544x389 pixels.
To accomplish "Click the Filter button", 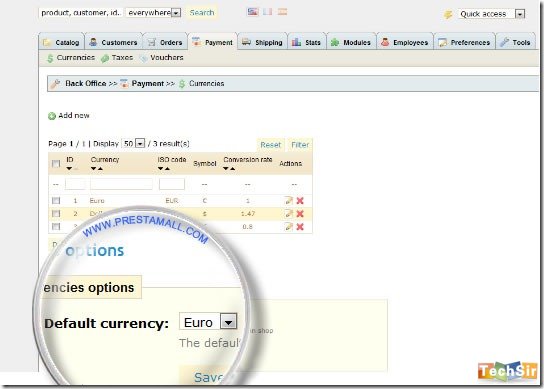I will point(300,145).
